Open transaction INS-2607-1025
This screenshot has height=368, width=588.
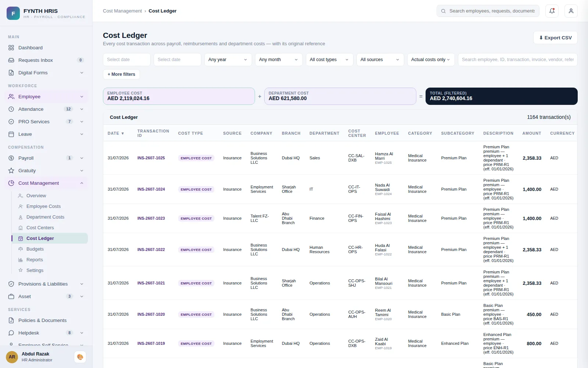pos(151,158)
